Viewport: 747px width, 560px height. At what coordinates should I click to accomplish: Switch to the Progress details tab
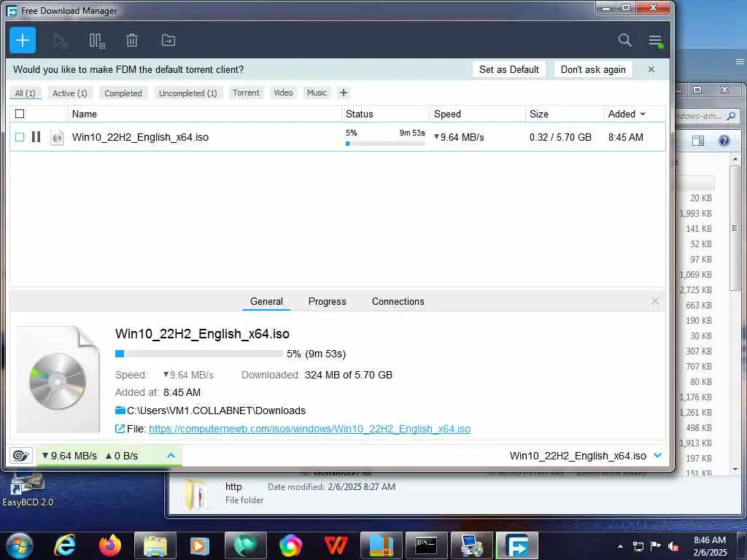[328, 301]
